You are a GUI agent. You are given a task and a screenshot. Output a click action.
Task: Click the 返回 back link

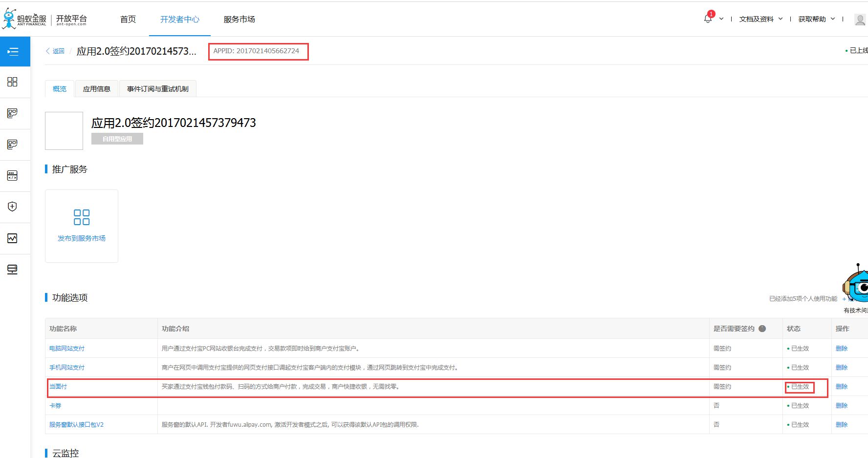(55, 51)
